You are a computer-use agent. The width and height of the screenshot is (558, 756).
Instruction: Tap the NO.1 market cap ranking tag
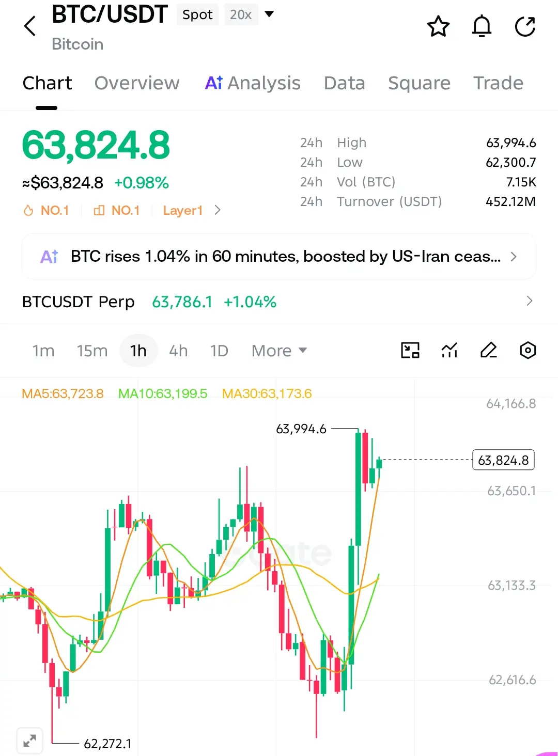(117, 210)
